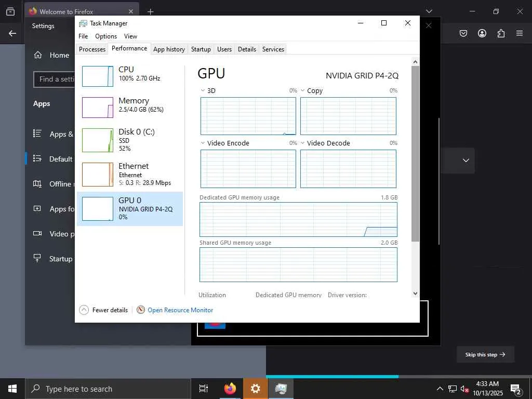Open the taskbar clock and date
Screen dimensions: 532x399
point(487,389)
